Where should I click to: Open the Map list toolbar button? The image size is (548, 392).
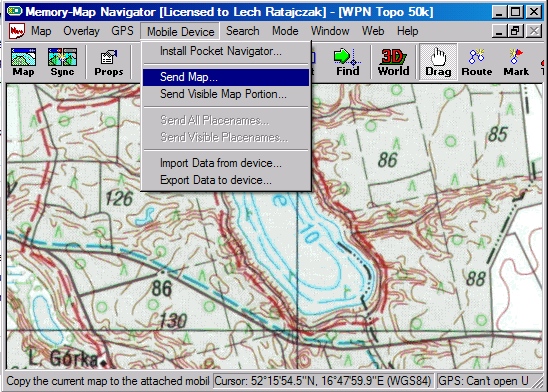click(23, 62)
